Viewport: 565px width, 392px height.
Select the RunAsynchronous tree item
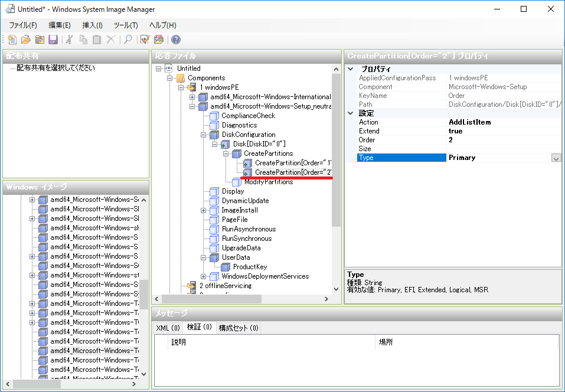(x=249, y=229)
